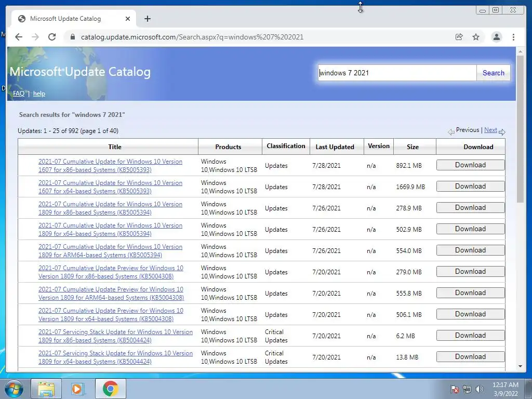Open KB5005394 x86 Version 1809 update link
The height and width of the screenshot is (399, 532).
(x=110, y=208)
